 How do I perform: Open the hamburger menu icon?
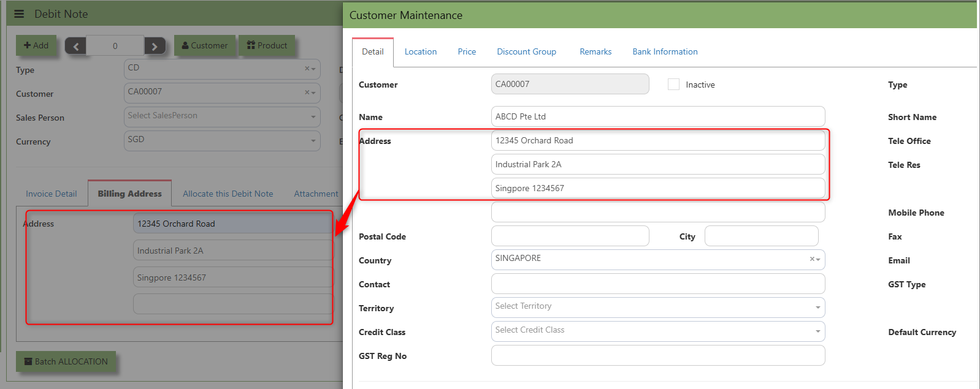(x=19, y=14)
